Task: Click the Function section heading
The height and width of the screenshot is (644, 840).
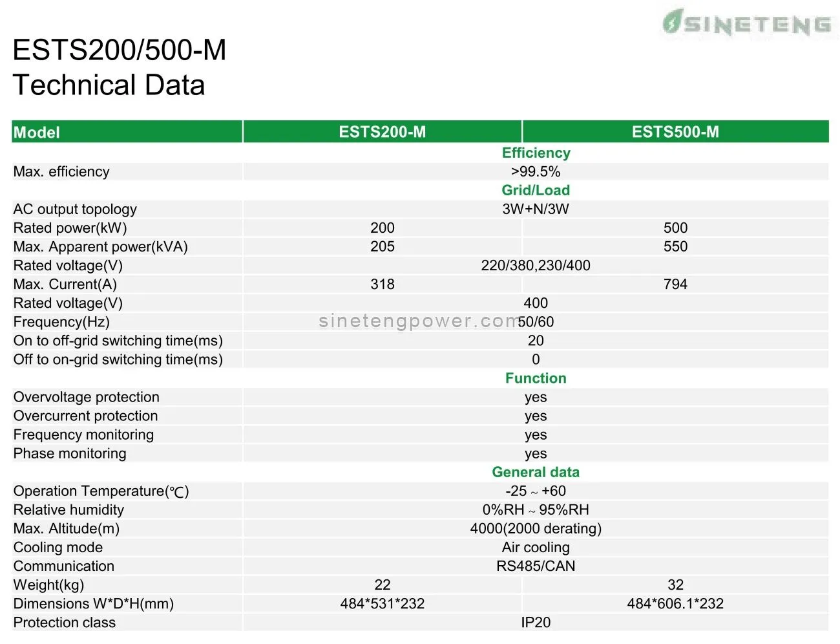Action: 536,378
